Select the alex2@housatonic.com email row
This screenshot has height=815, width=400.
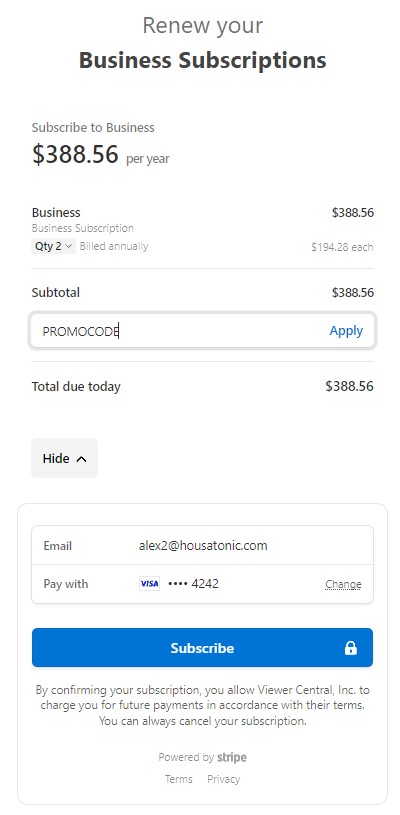tap(202, 545)
